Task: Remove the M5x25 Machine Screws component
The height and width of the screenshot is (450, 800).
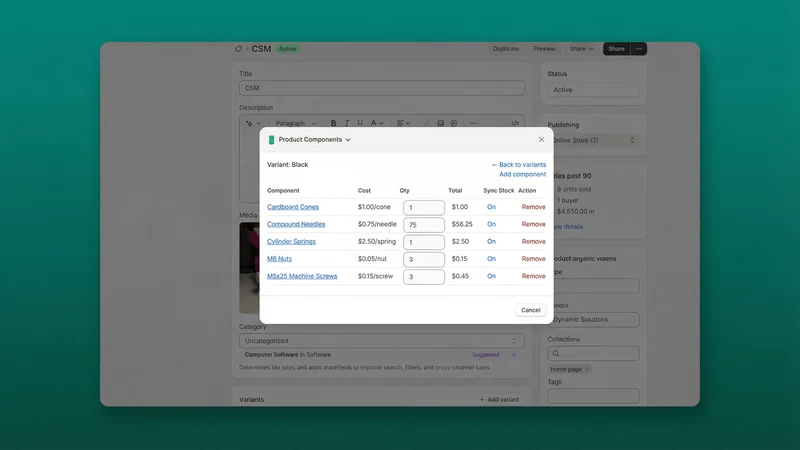Action: pos(534,276)
